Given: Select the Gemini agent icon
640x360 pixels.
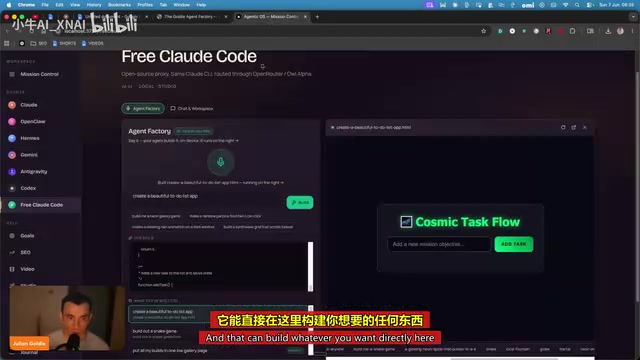Looking at the screenshot, I should (x=12, y=155).
